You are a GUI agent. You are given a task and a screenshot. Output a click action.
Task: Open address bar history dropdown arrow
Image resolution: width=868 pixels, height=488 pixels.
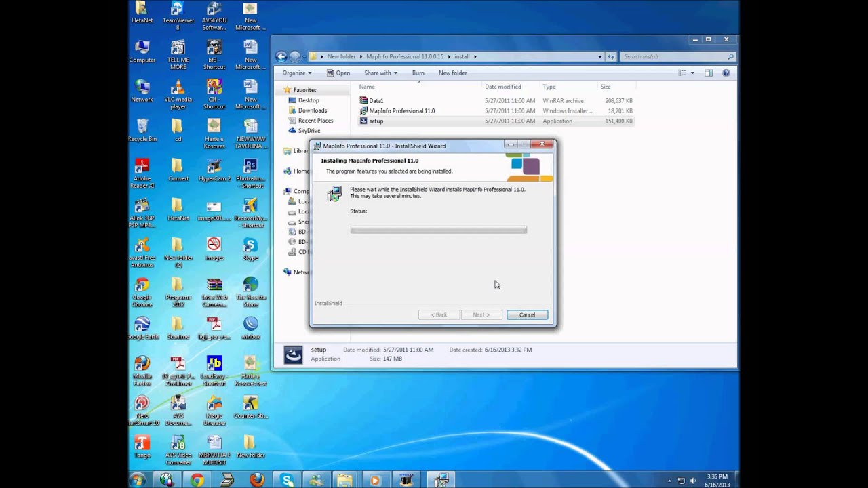[x=600, y=57]
